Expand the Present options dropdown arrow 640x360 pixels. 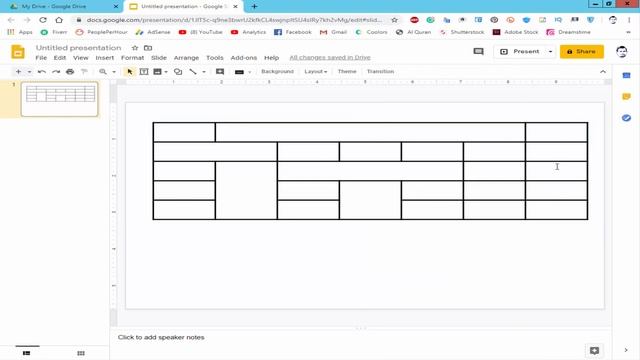click(550, 51)
